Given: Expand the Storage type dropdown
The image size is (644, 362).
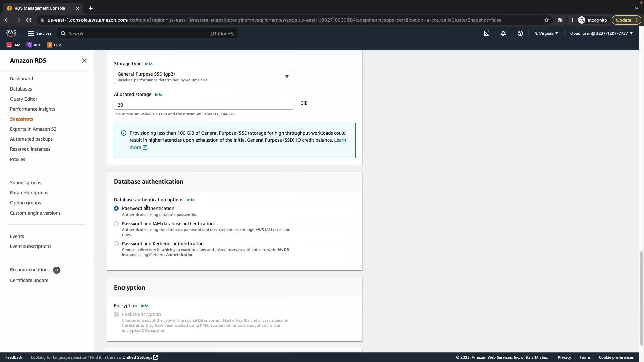Looking at the screenshot, I should 204,77.
